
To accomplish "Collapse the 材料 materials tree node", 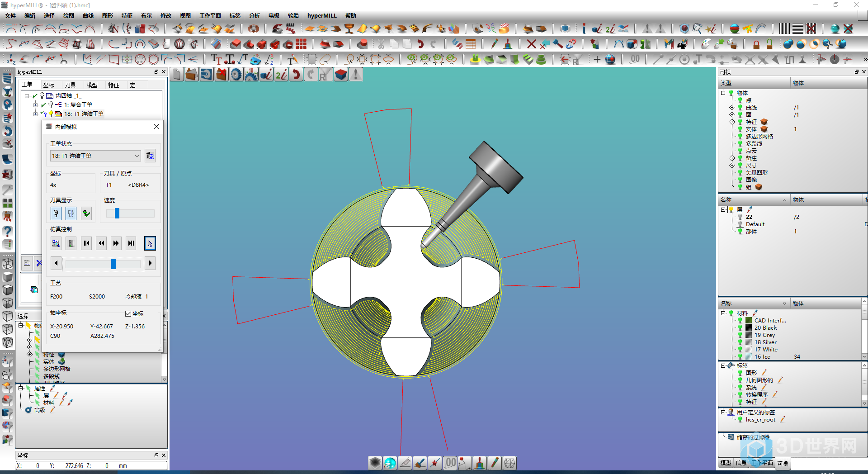I will (723, 313).
